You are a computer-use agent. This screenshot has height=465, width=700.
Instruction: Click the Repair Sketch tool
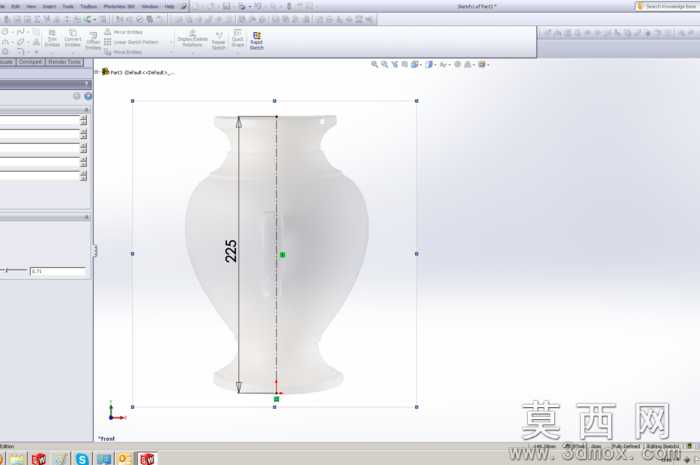(x=219, y=41)
